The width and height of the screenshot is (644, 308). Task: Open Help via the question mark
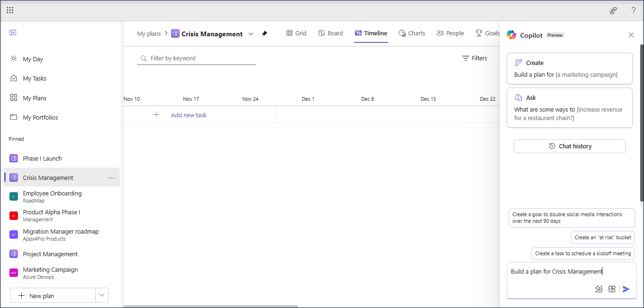(x=633, y=10)
